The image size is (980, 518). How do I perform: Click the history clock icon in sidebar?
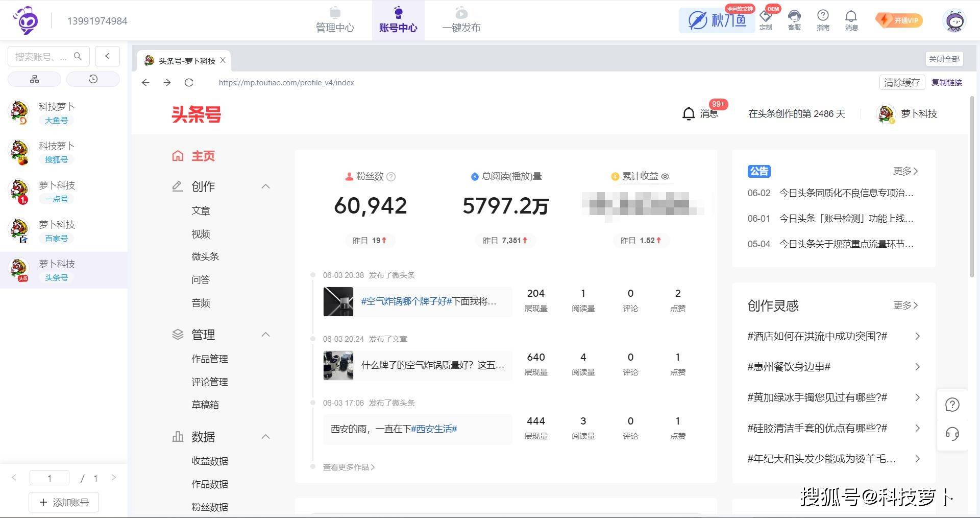[93, 79]
